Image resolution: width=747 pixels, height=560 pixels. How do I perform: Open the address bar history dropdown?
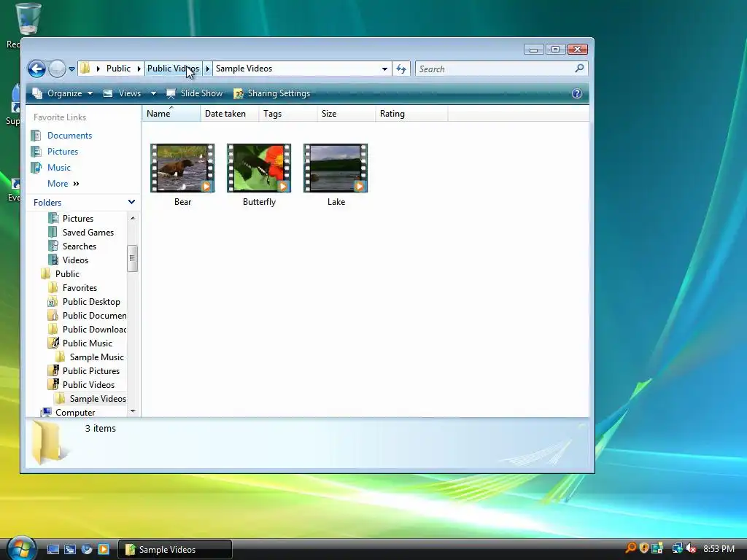coord(384,69)
